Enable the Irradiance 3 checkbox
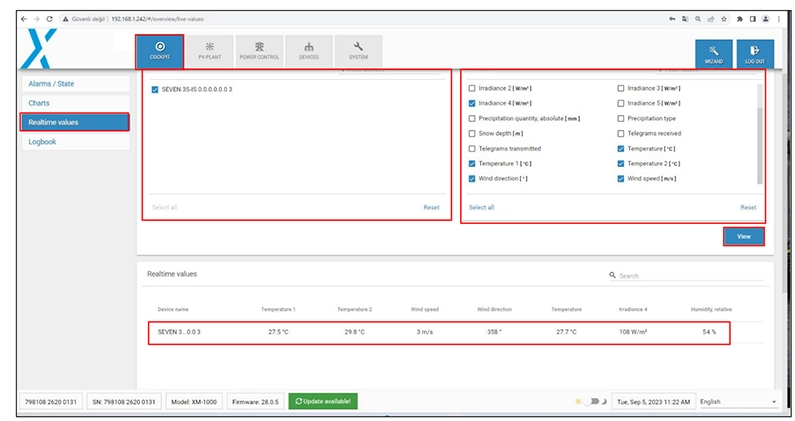 pos(621,88)
